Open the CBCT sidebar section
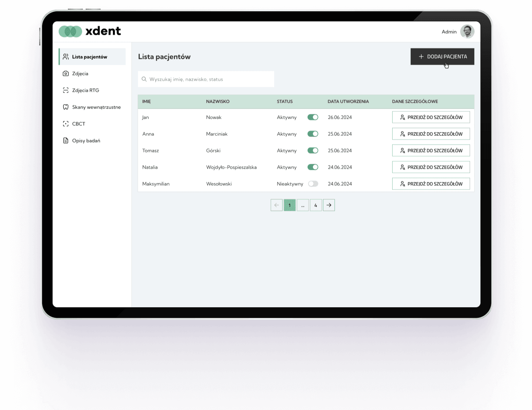 (x=92, y=124)
